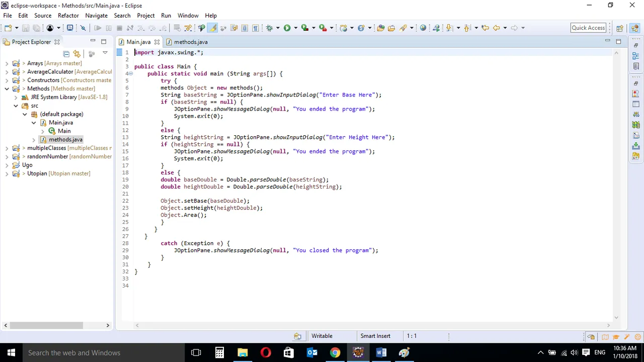Screen dimensions: 644x362
Task: Open dropdown arrow beside the Run icon
Action: click(x=295, y=28)
